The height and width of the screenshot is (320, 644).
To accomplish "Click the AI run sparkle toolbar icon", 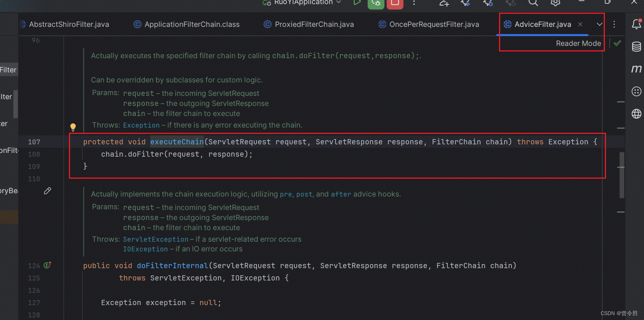I will pos(466,3).
